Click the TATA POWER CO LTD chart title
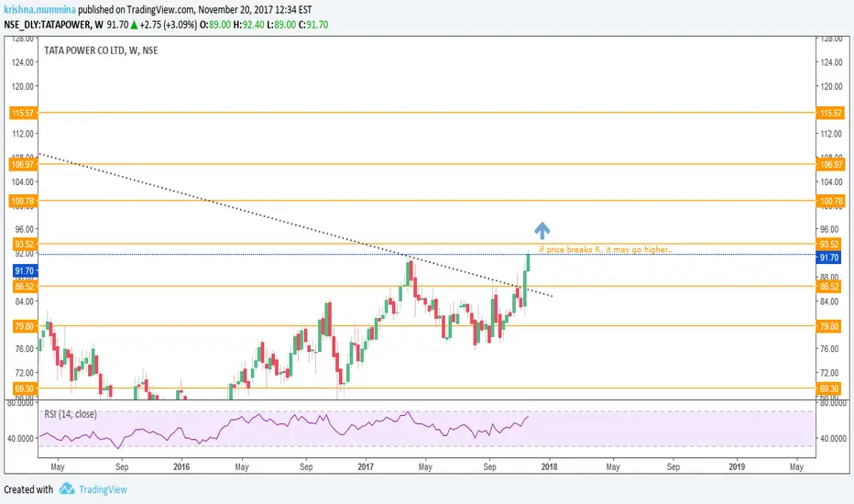854x504 pixels. point(101,50)
